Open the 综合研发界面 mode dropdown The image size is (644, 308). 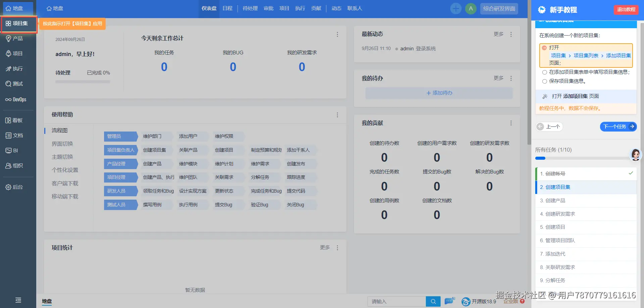tap(499, 9)
